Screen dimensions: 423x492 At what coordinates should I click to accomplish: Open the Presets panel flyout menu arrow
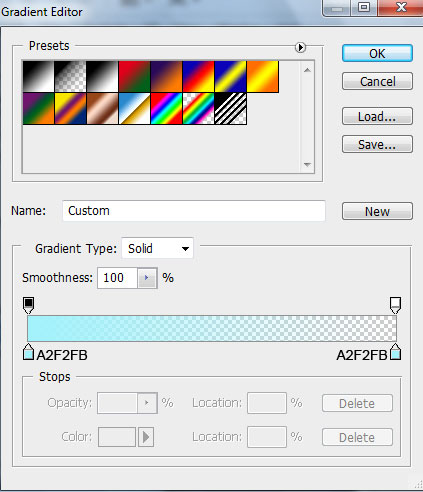tap(300, 47)
